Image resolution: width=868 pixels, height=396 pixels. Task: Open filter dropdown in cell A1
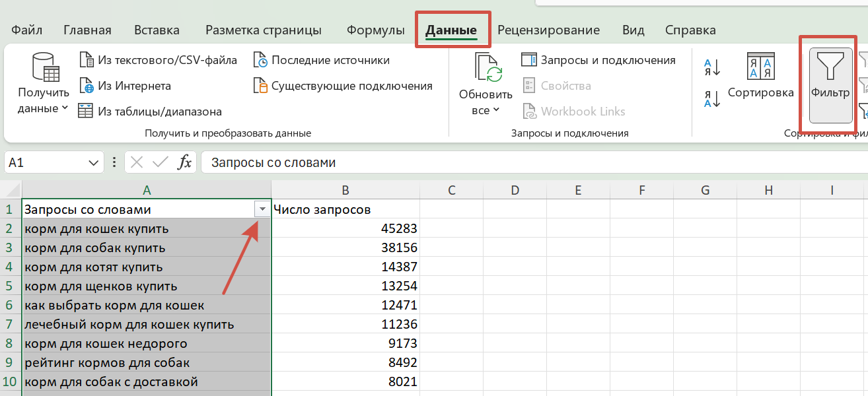262,209
